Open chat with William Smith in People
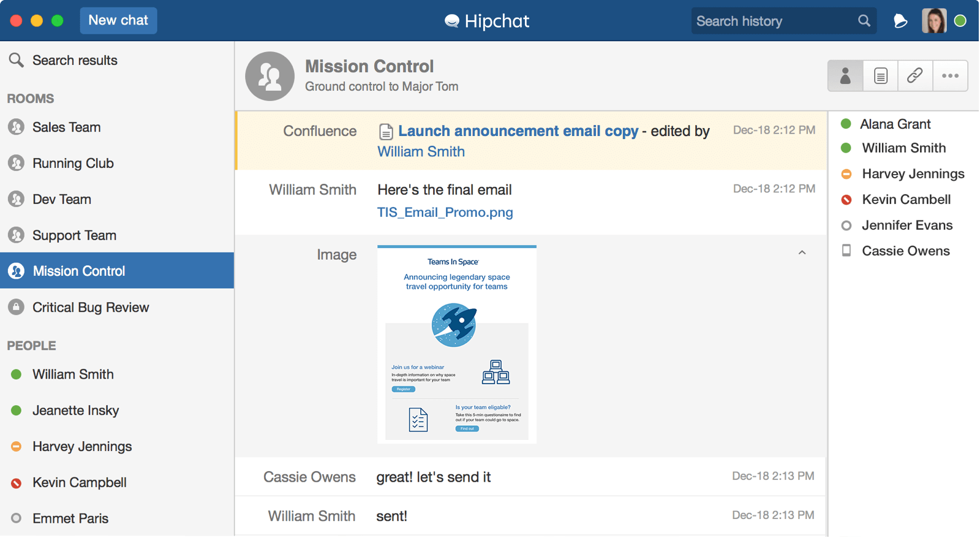The width and height of the screenshot is (980, 538). coord(117,374)
